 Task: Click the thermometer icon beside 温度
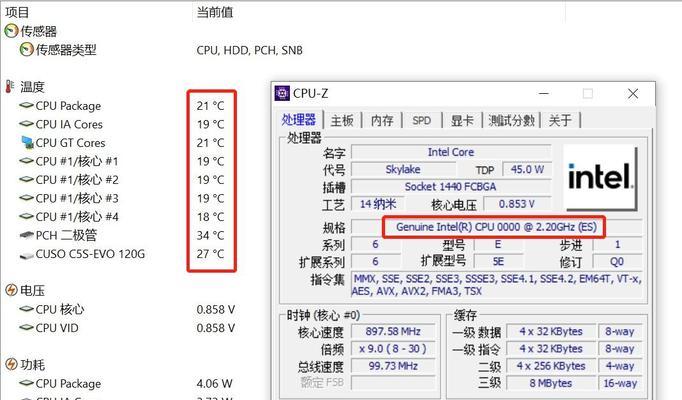(x=10, y=87)
